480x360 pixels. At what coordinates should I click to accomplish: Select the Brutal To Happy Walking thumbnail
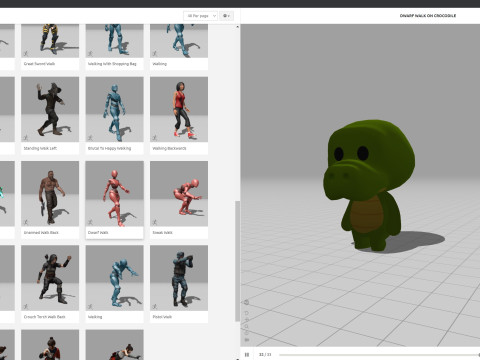click(114, 109)
